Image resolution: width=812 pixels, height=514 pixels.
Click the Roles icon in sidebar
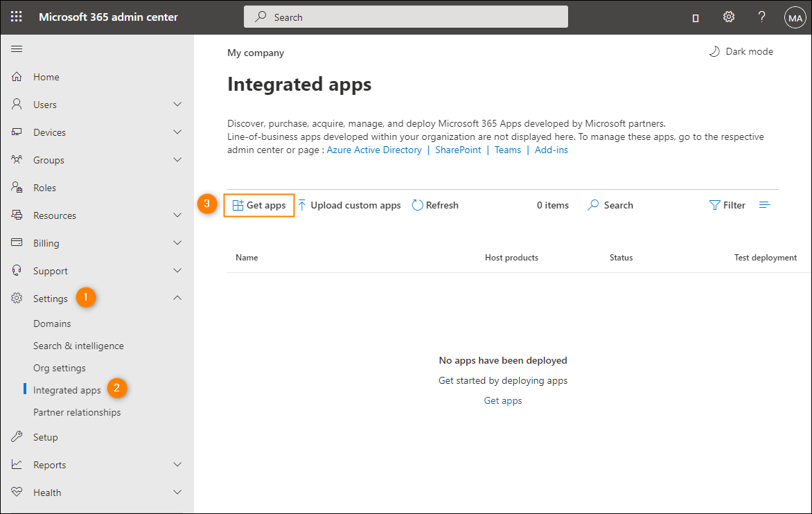[17, 187]
